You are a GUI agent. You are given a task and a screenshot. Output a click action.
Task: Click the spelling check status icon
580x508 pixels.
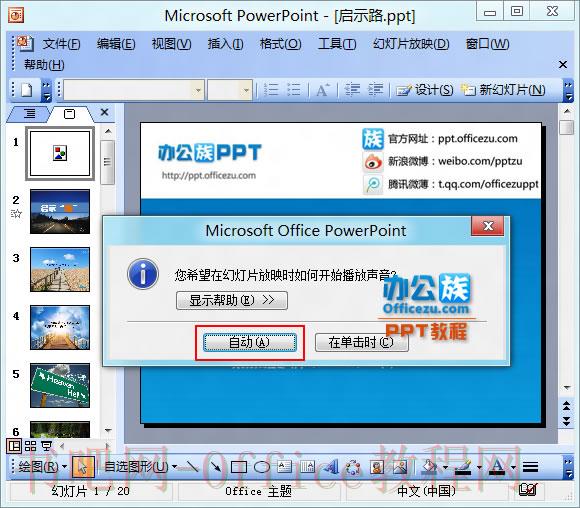pyautogui.click(x=528, y=490)
